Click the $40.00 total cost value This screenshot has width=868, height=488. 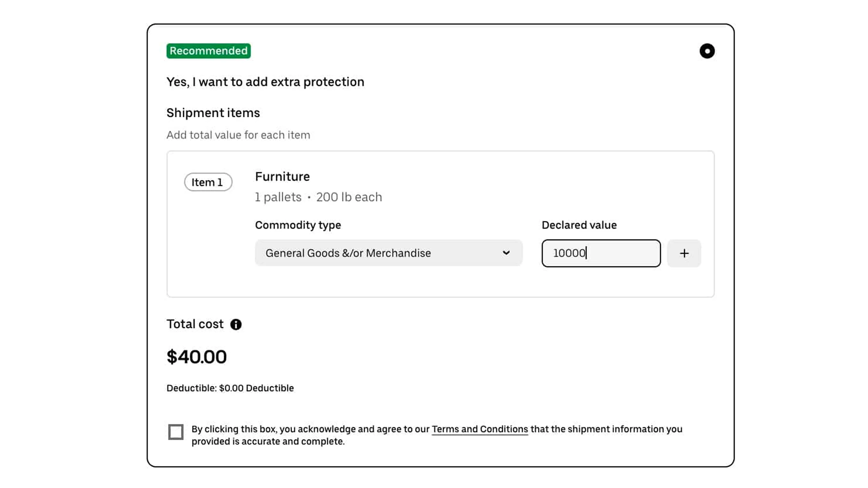click(197, 356)
